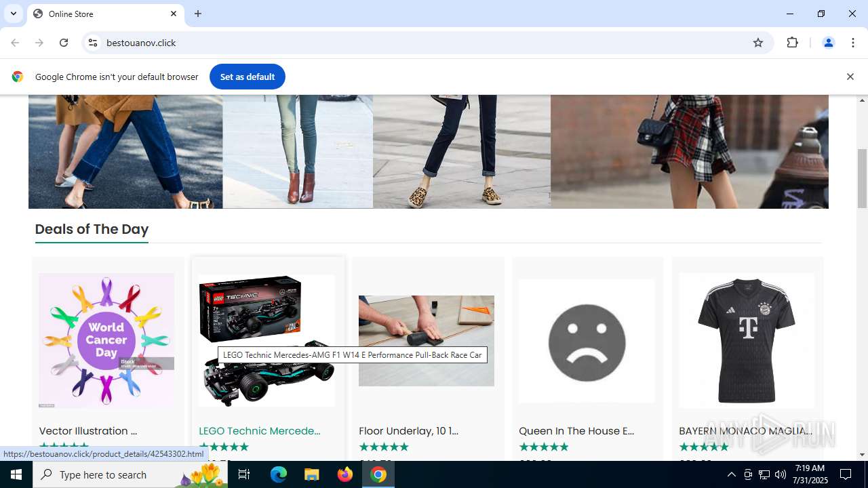Screen dimensions: 868x488
Task: Open a new browser tab
Action: coord(198,14)
